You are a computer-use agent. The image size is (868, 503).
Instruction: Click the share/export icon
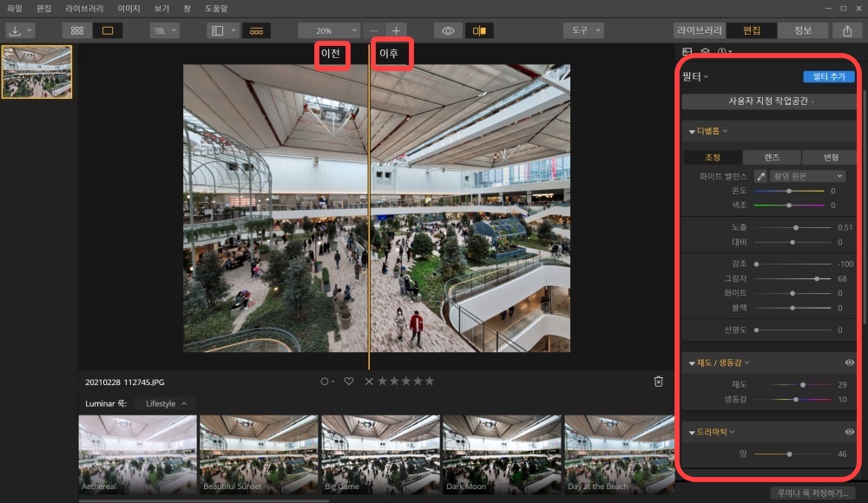pyautogui.click(x=847, y=30)
